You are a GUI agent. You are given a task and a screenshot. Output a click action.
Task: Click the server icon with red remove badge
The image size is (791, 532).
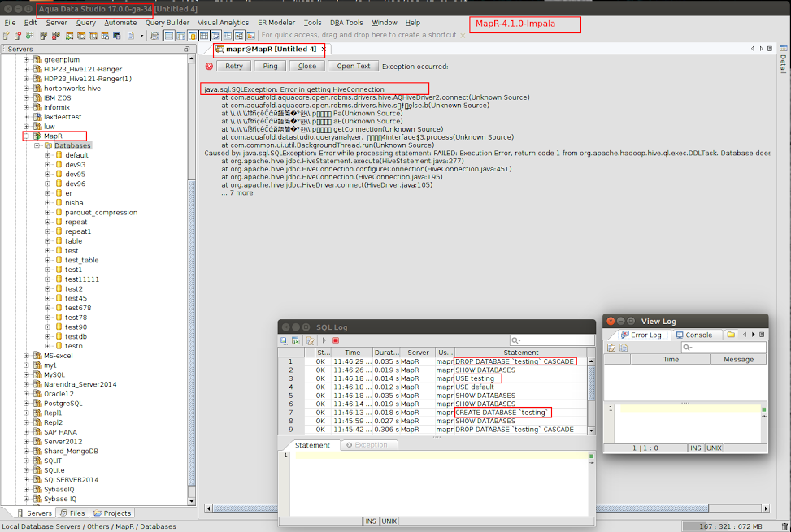[x=18, y=36]
